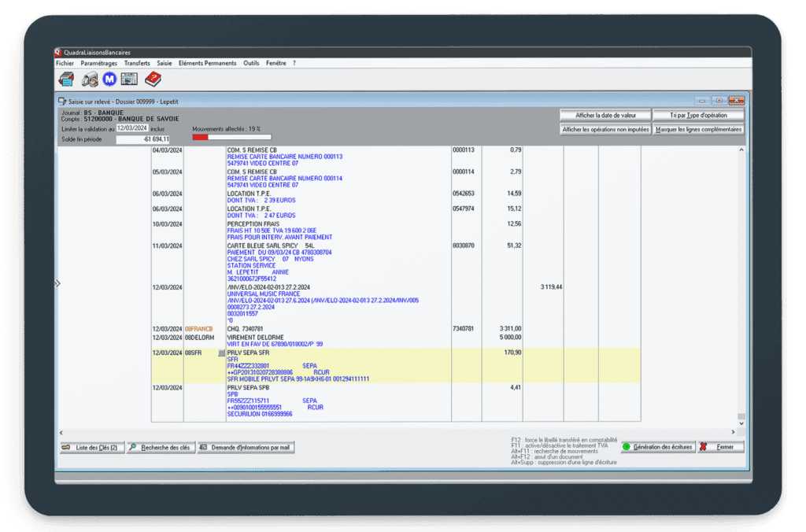Screen dimensions: 806x532
Task: Enable Afficher les opérations non imputées
Action: [605, 129]
